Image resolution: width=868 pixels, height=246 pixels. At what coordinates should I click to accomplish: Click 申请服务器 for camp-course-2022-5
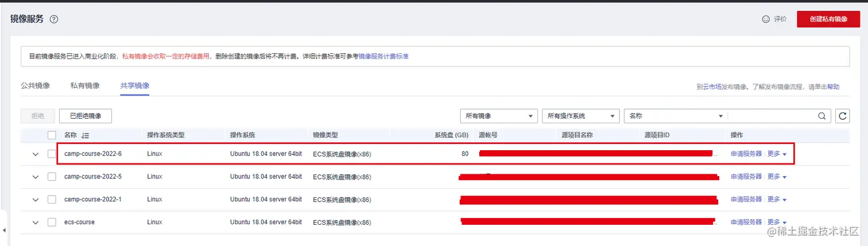point(746,177)
